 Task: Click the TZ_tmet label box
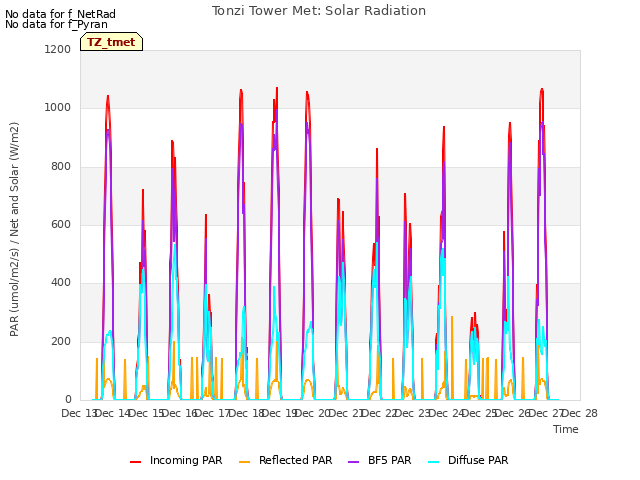click(x=111, y=42)
